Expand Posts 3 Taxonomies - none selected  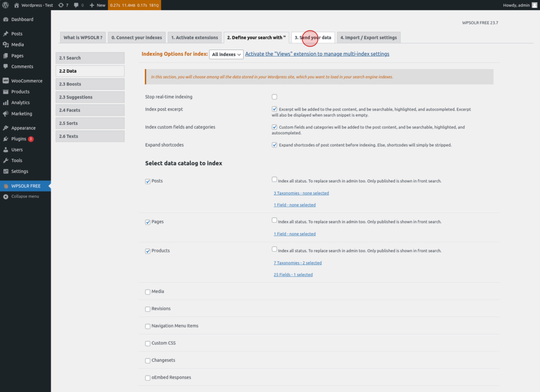pyautogui.click(x=301, y=193)
